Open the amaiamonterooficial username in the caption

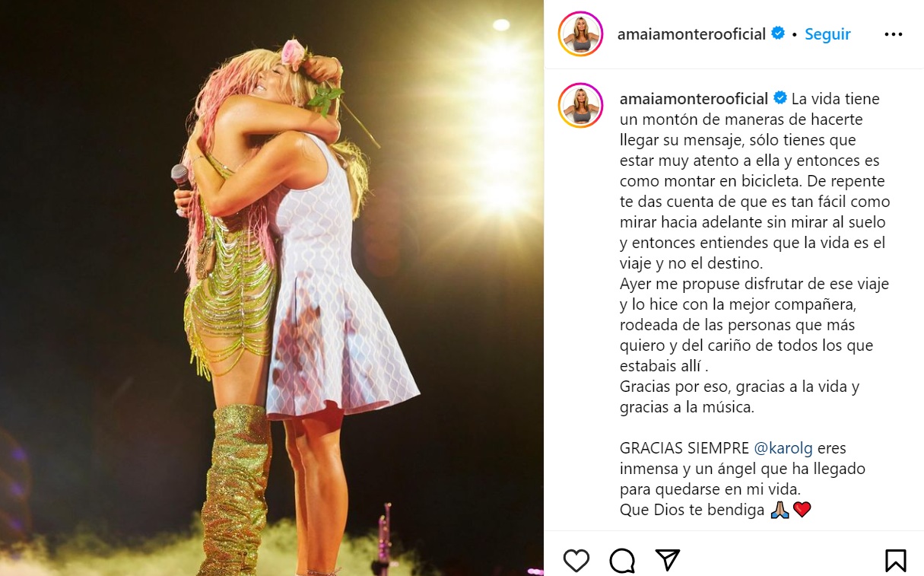tap(694, 99)
